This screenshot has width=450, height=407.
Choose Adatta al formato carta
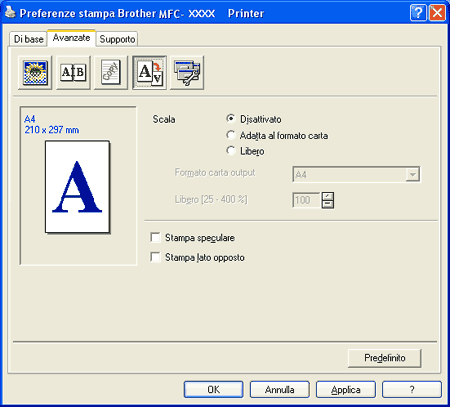tap(230, 135)
